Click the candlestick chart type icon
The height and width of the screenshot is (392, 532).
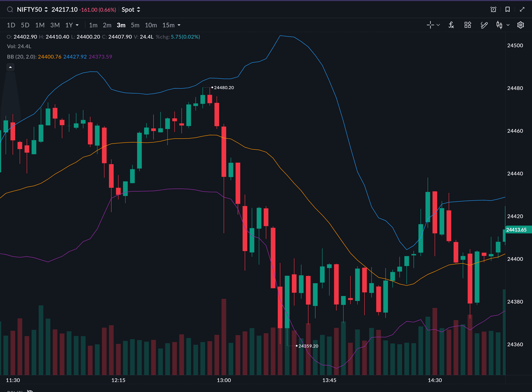tap(499, 25)
